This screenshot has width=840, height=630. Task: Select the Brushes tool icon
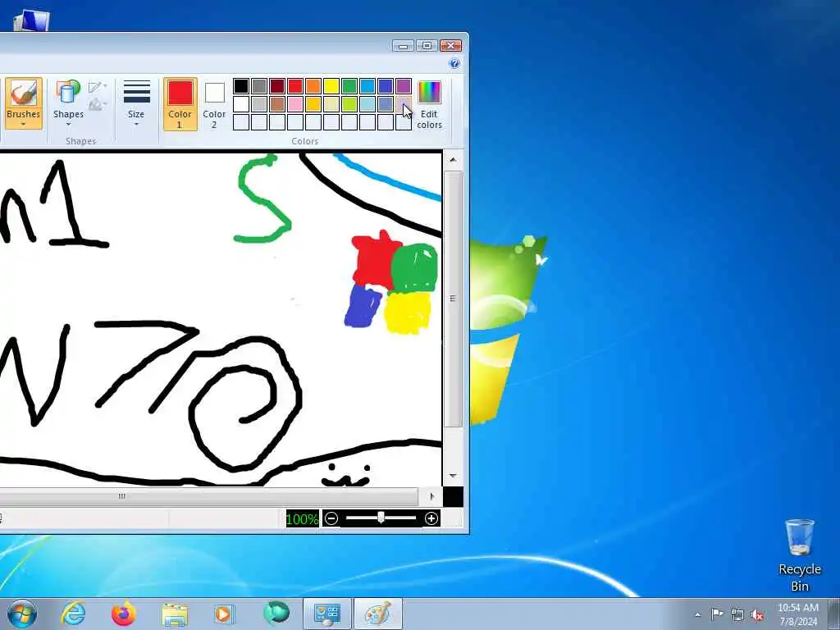[24, 94]
